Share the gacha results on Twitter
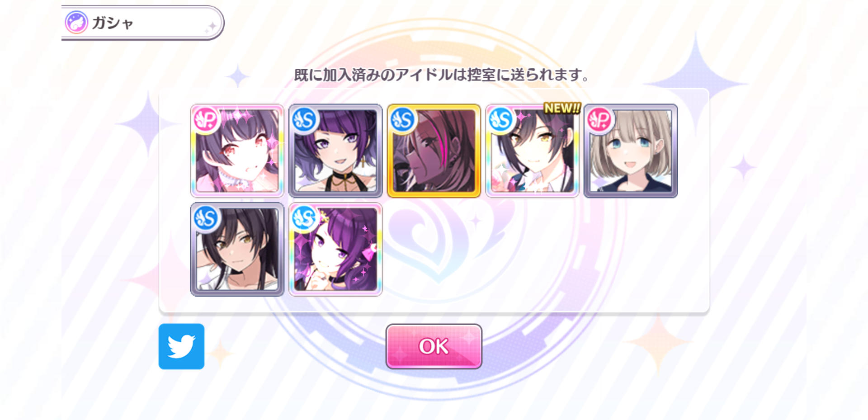868x420 pixels. (181, 346)
